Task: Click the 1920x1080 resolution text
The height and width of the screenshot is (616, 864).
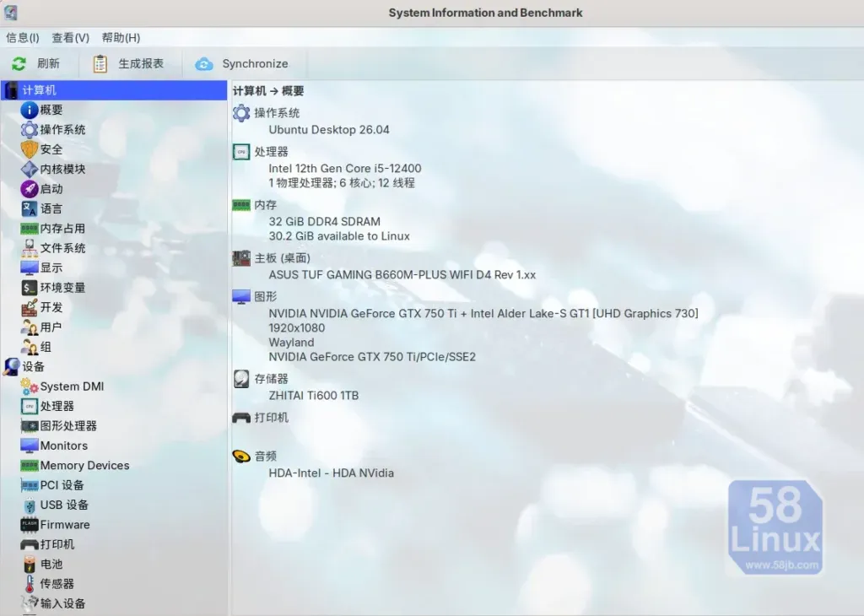Action: tap(297, 328)
